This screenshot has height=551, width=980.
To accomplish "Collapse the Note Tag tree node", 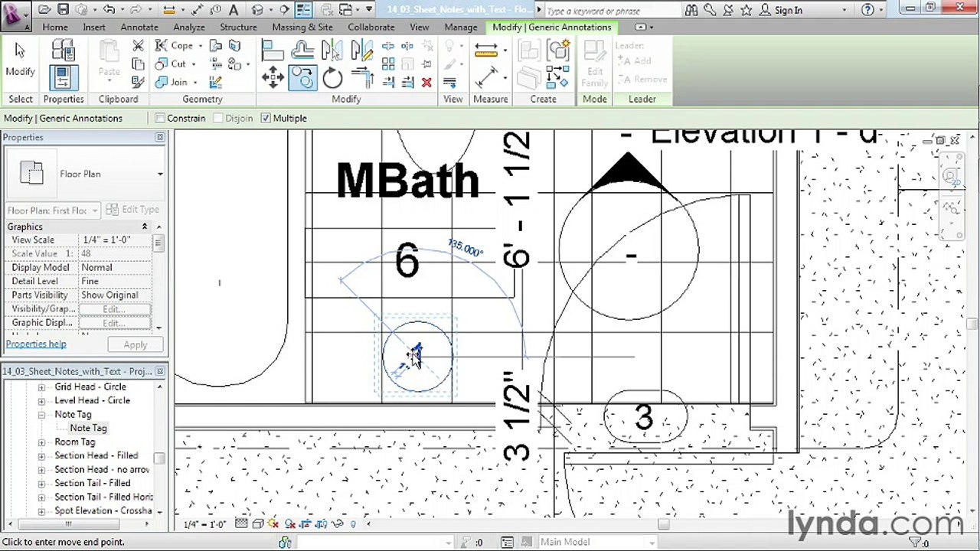I will 41,415.
